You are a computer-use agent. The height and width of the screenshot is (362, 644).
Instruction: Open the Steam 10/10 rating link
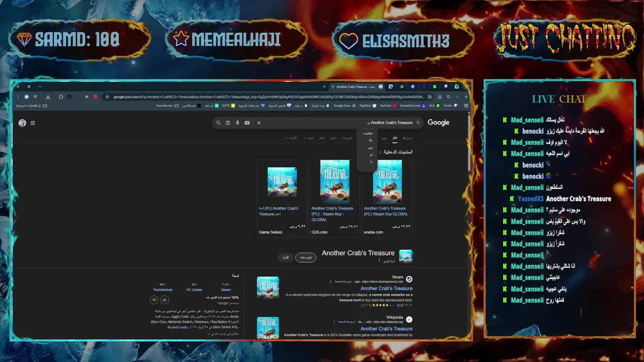[x=226, y=290]
